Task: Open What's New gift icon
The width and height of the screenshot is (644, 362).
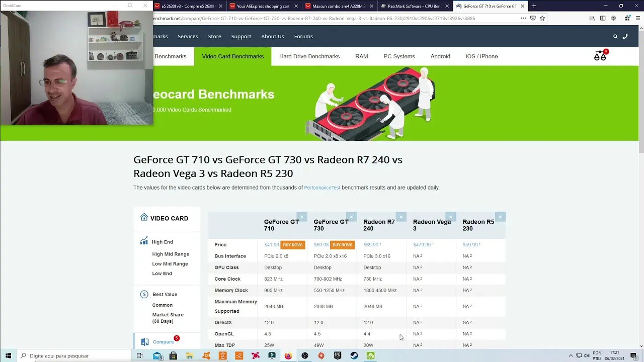Action: [627, 18]
